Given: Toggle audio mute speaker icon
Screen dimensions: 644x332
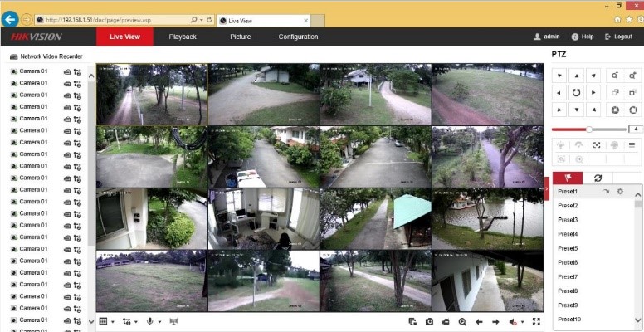Looking at the screenshot, I should pos(513,322).
